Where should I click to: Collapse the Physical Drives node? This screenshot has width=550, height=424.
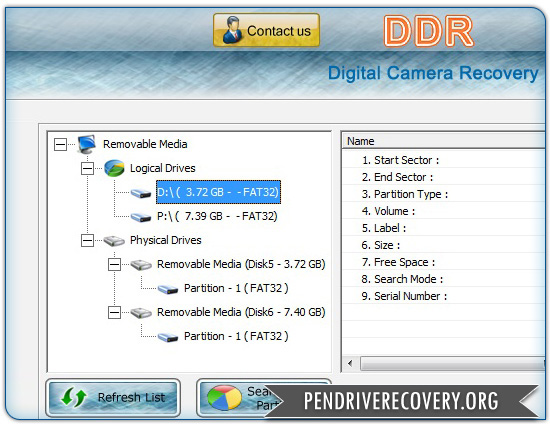(87, 241)
